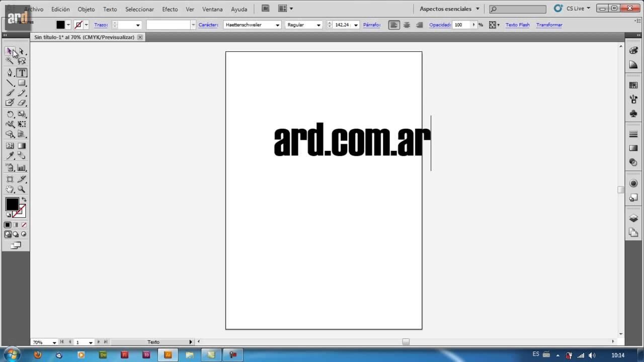The height and width of the screenshot is (362, 644).
Task: Set color mode button below fill
Action: (x=8, y=225)
